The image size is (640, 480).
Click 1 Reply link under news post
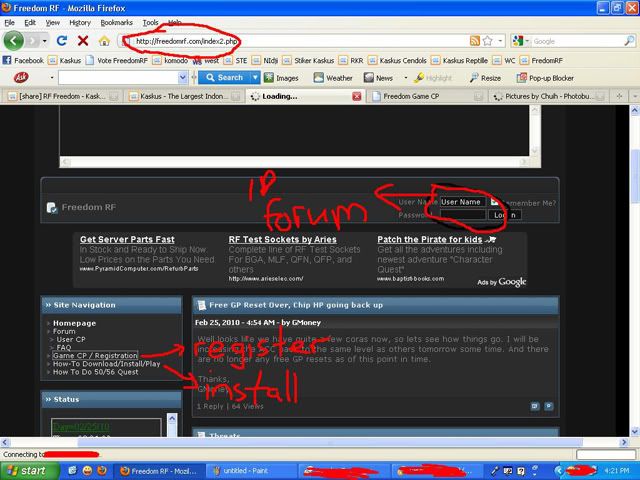210,407
